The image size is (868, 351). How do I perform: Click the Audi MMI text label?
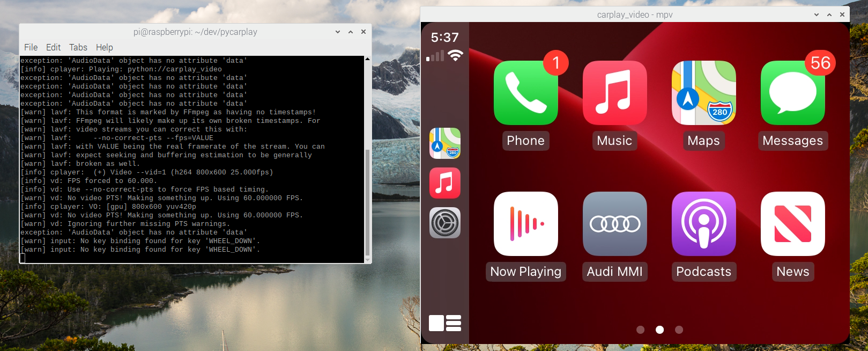pyautogui.click(x=614, y=272)
